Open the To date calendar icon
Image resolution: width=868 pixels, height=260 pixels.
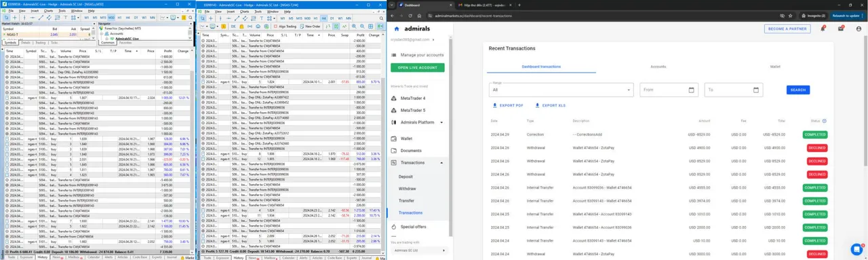pyautogui.click(x=756, y=90)
